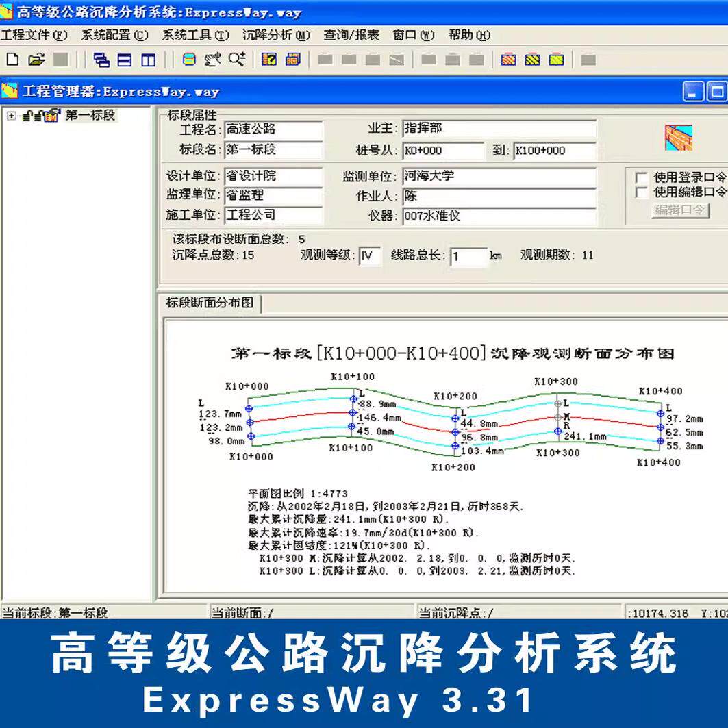Click the 设计单位 field with 省设计院

pos(273,177)
